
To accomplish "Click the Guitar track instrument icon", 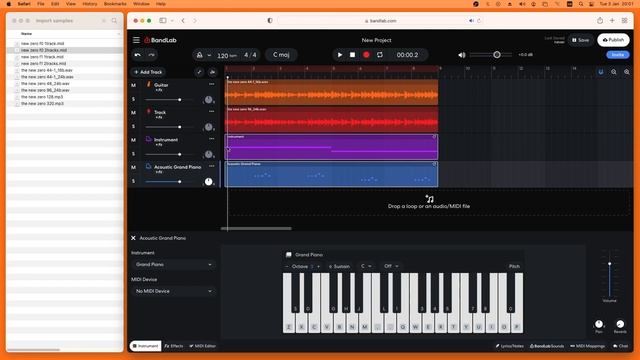I will click(x=149, y=84).
